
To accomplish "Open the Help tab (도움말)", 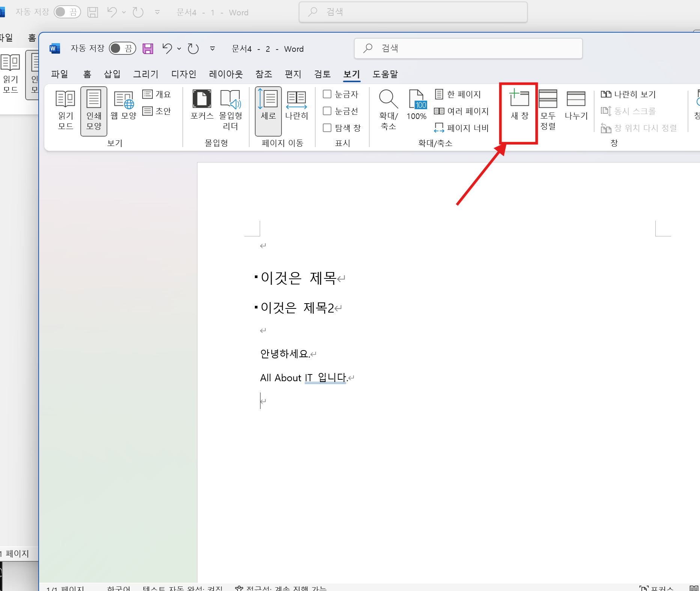I will tap(385, 74).
